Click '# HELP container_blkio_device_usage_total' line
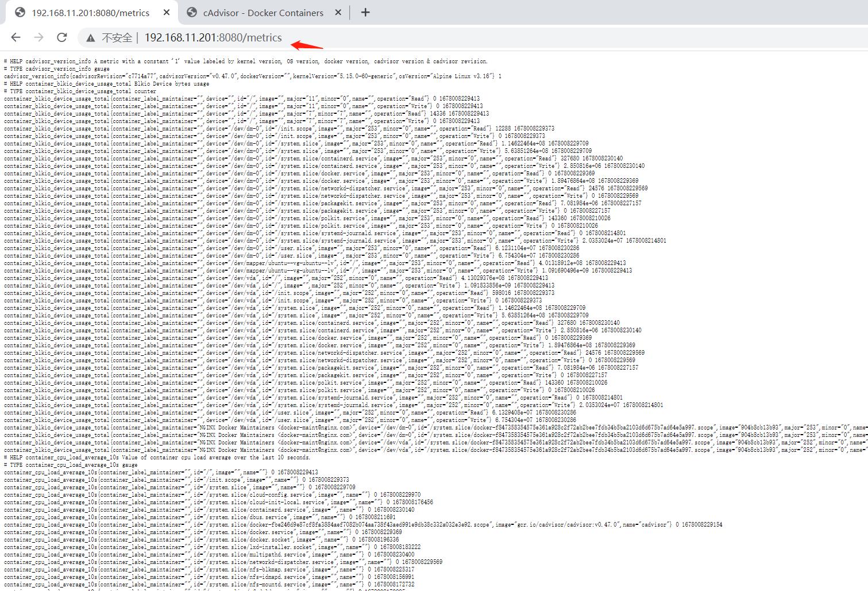This screenshot has height=591, width=868. tap(107, 83)
